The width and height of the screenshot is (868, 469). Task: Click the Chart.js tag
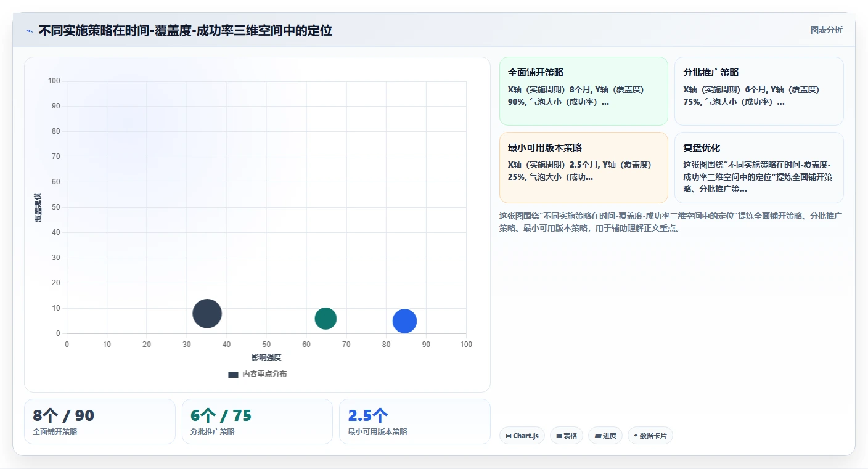tap(522, 436)
